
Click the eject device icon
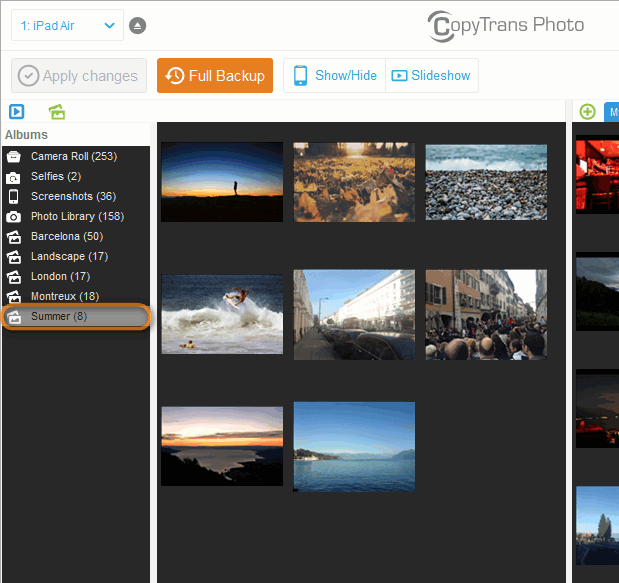pos(137,26)
